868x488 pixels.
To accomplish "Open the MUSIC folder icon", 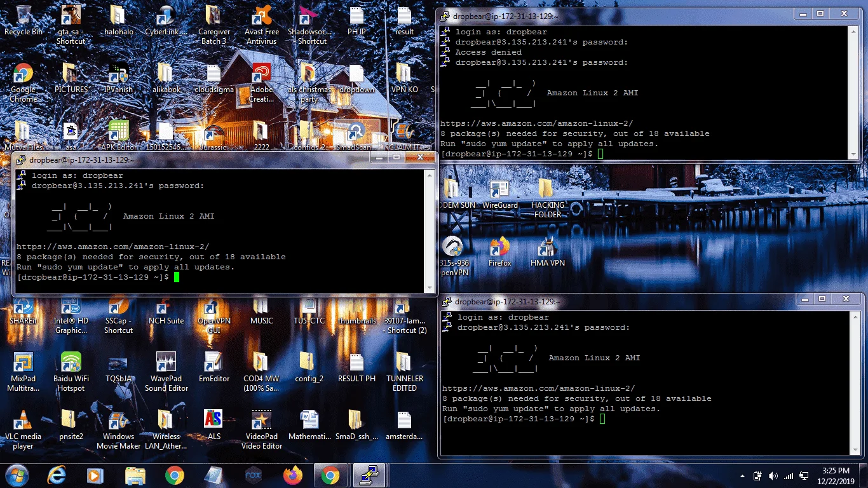I will [x=262, y=311].
